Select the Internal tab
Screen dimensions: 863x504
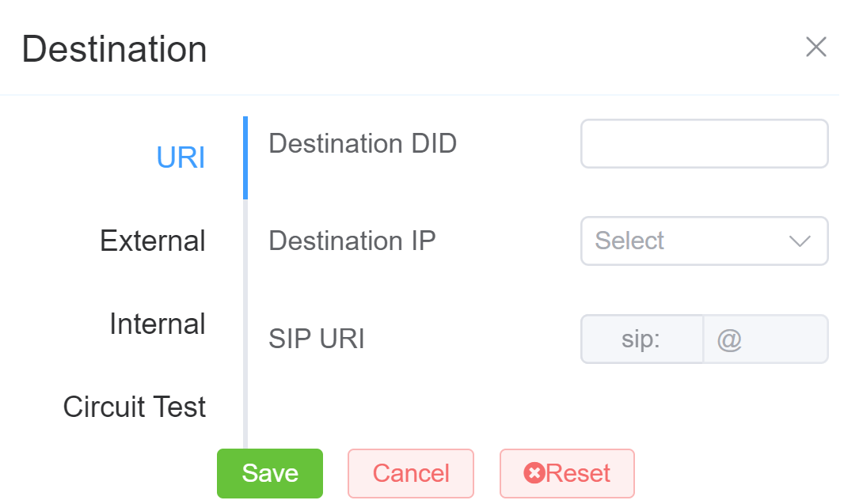pyautogui.click(x=158, y=324)
